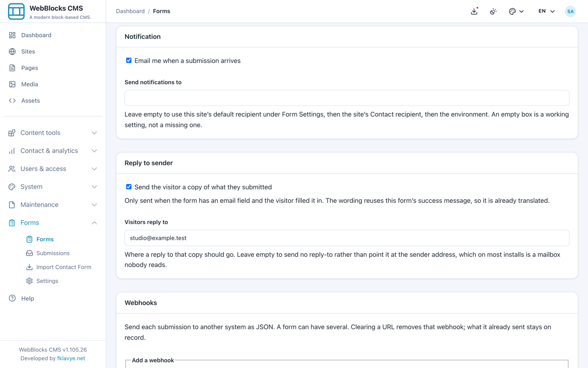Open the SA user avatar menu

pos(571,11)
